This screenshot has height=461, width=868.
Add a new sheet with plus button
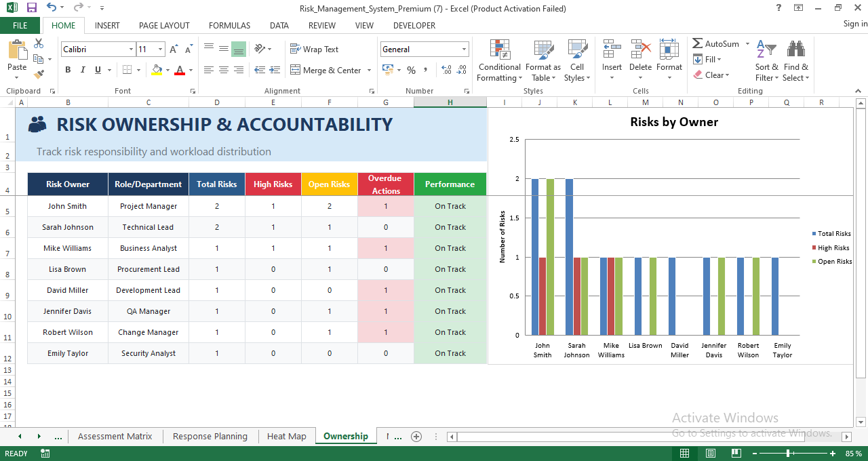[416, 436]
